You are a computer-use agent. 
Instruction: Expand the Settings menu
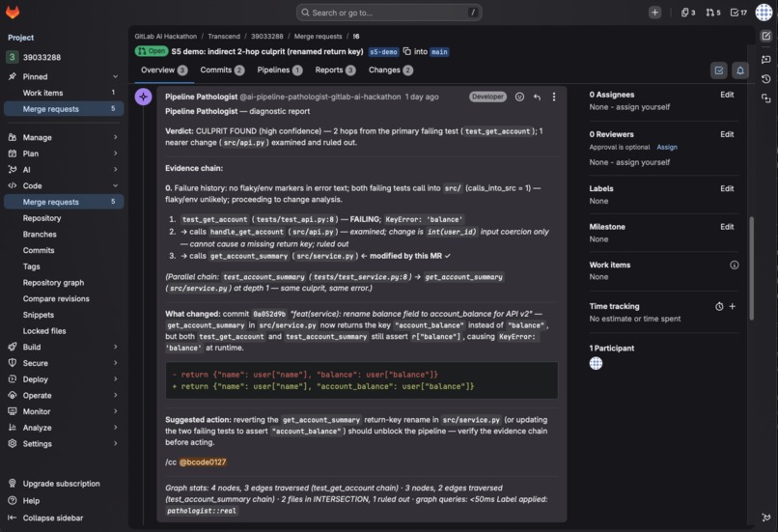[64, 444]
